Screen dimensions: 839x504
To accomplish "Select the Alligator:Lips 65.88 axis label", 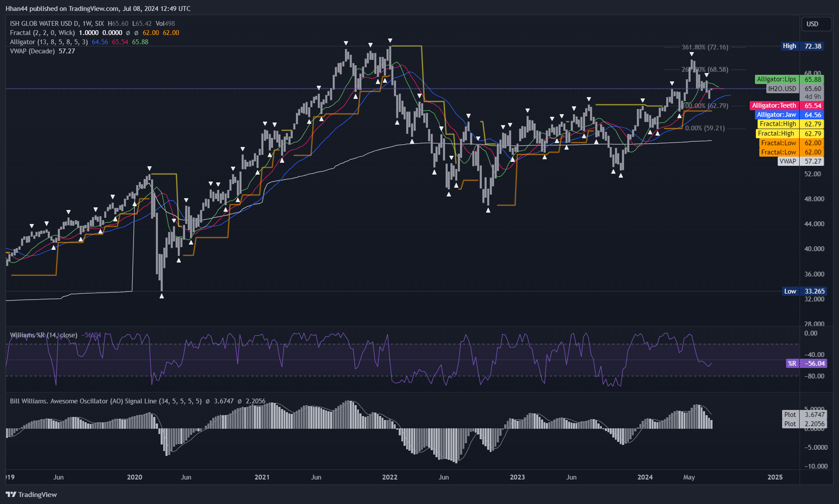I will (790, 80).
